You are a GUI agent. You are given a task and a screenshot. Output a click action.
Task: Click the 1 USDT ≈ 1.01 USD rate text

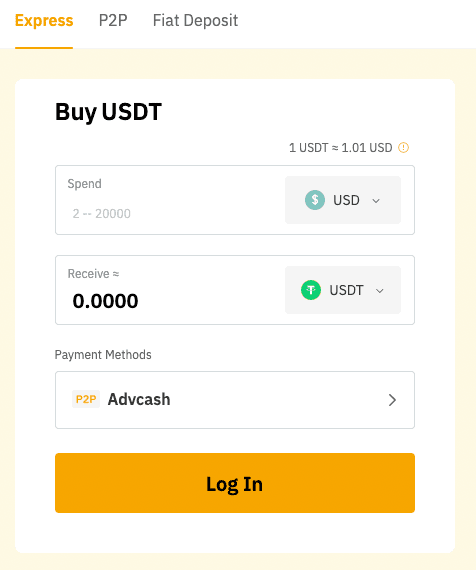[340, 148]
